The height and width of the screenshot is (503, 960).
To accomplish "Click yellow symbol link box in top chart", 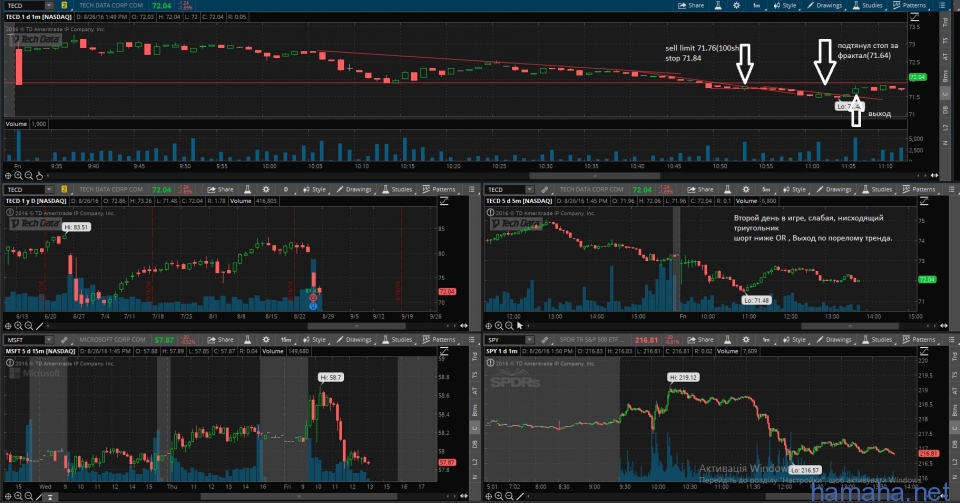I will [x=64, y=6].
